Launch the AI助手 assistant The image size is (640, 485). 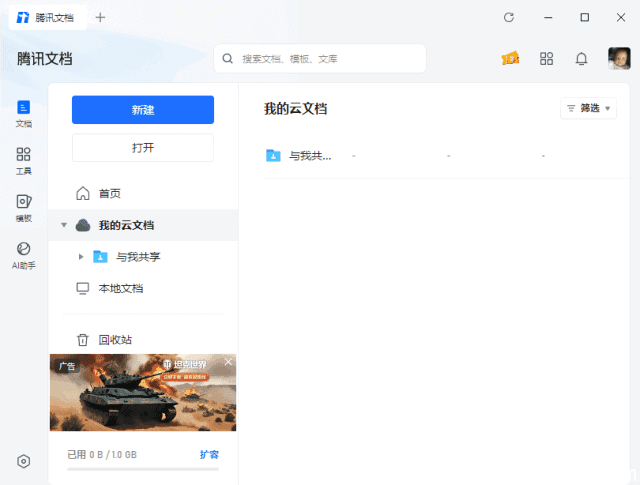24,254
